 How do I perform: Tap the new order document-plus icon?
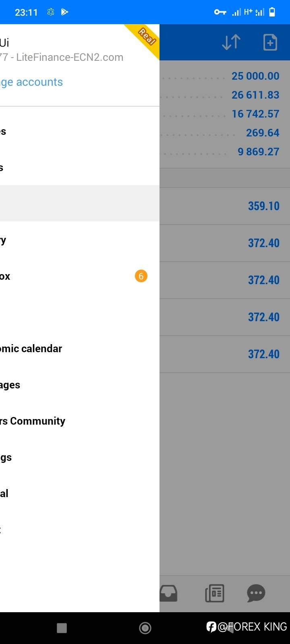[x=270, y=42]
